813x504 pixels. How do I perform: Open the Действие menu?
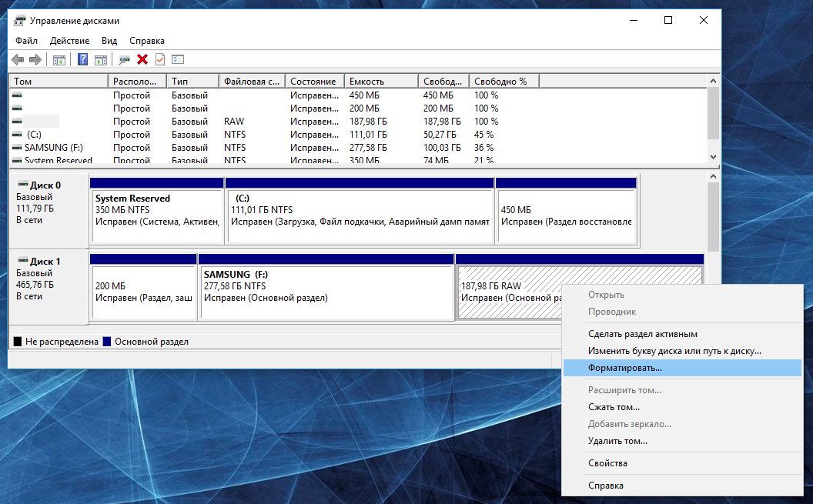click(x=70, y=41)
